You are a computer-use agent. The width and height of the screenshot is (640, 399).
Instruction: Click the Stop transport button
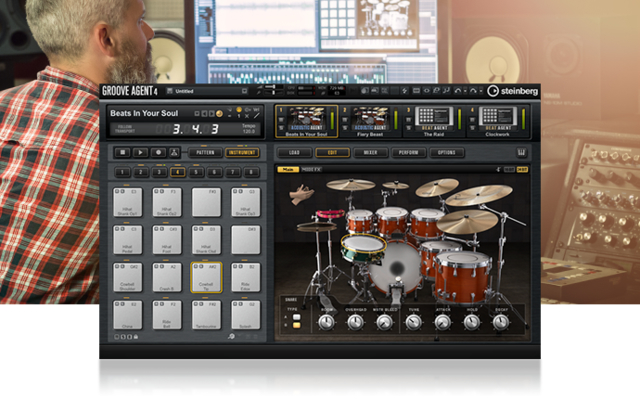pyautogui.click(x=122, y=153)
